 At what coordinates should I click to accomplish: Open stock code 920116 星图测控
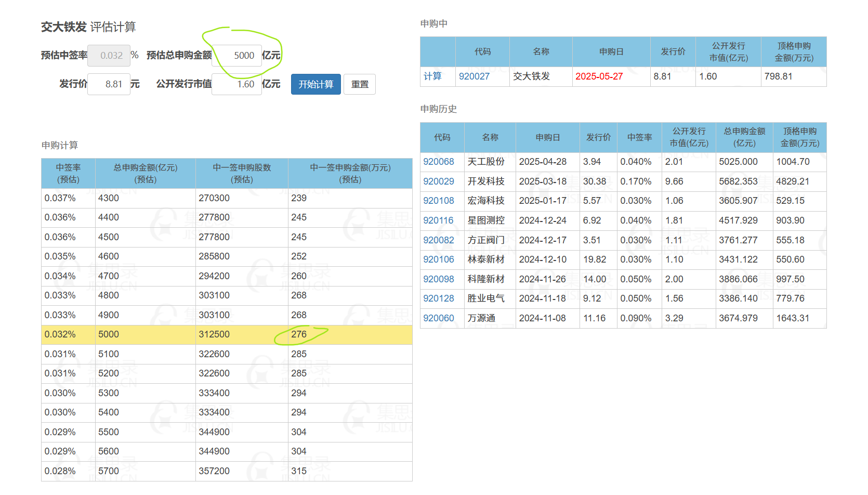438,220
